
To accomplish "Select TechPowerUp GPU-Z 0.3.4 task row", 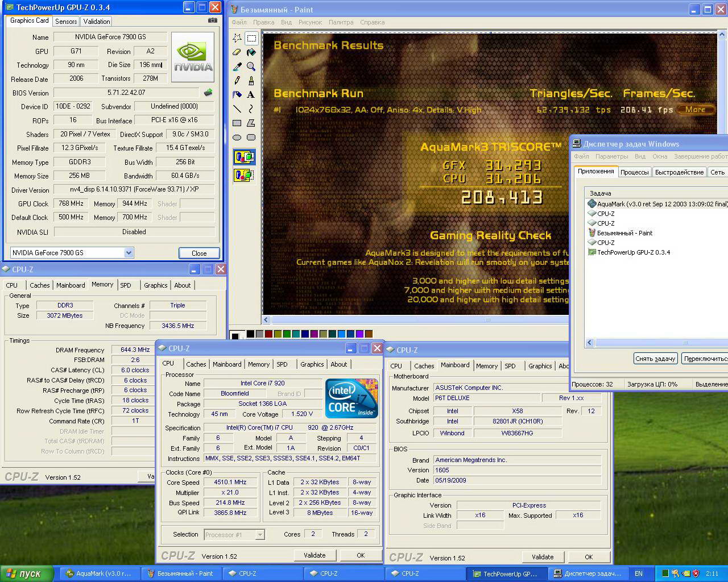I will pos(628,252).
